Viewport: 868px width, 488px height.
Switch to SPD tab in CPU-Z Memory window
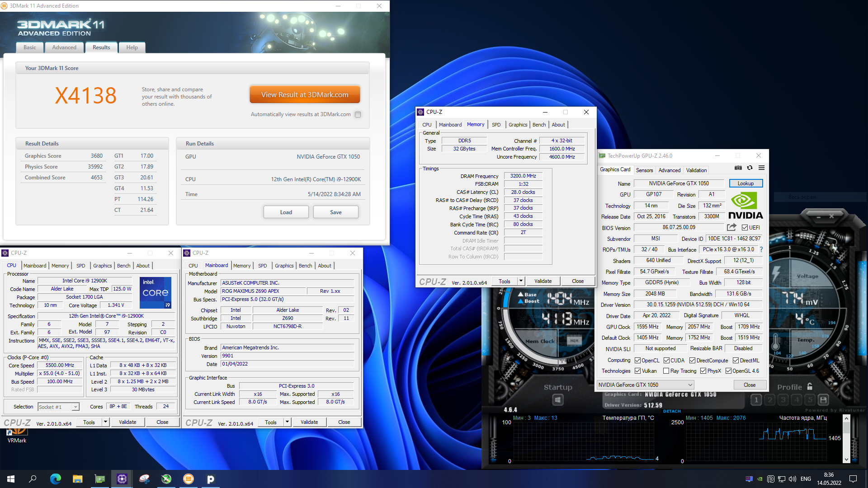tap(496, 125)
